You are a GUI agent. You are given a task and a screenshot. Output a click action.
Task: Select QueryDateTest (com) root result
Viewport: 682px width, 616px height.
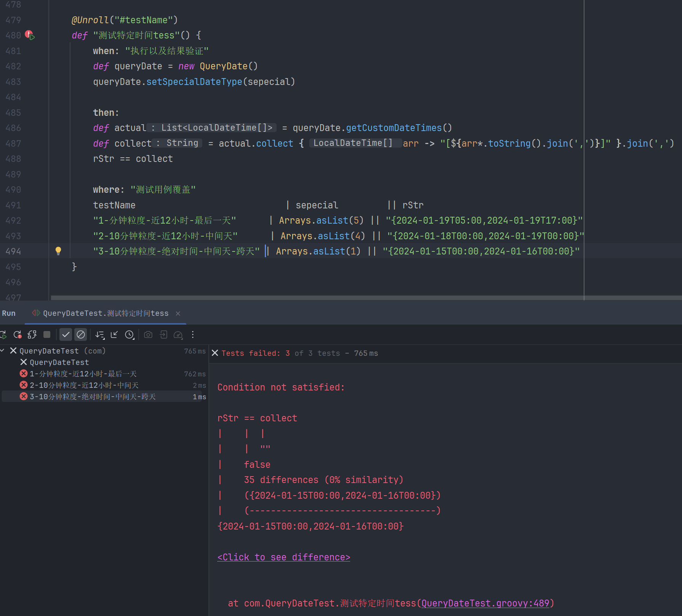62,351
